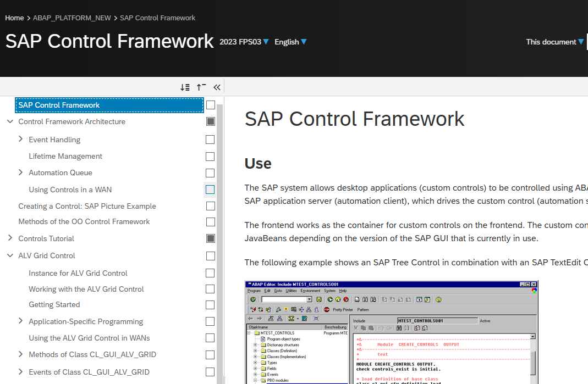Check Using the ALV Grid Control in WANs box
Viewport: 588px width, 384px height.
(210, 338)
